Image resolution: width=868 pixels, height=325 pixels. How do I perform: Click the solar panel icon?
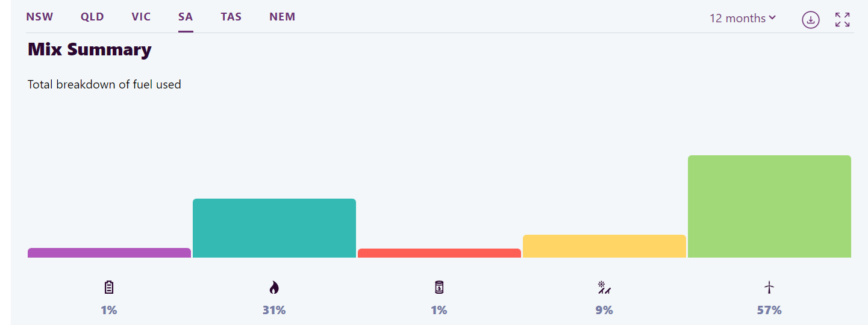(604, 288)
